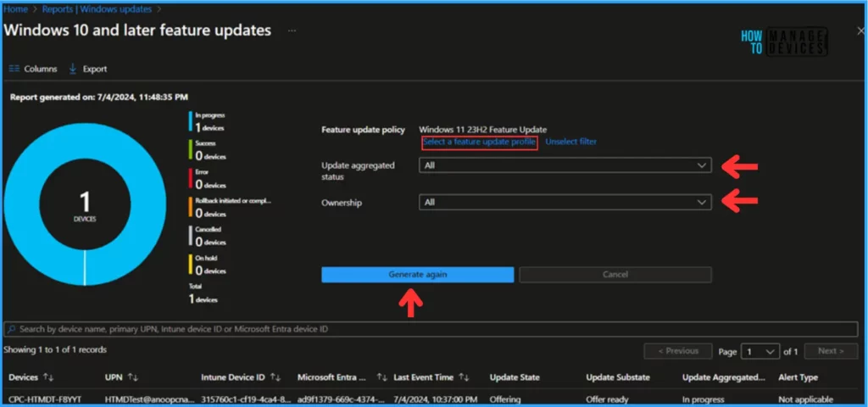
Task: Open the page number dropdown
Action: (760, 352)
